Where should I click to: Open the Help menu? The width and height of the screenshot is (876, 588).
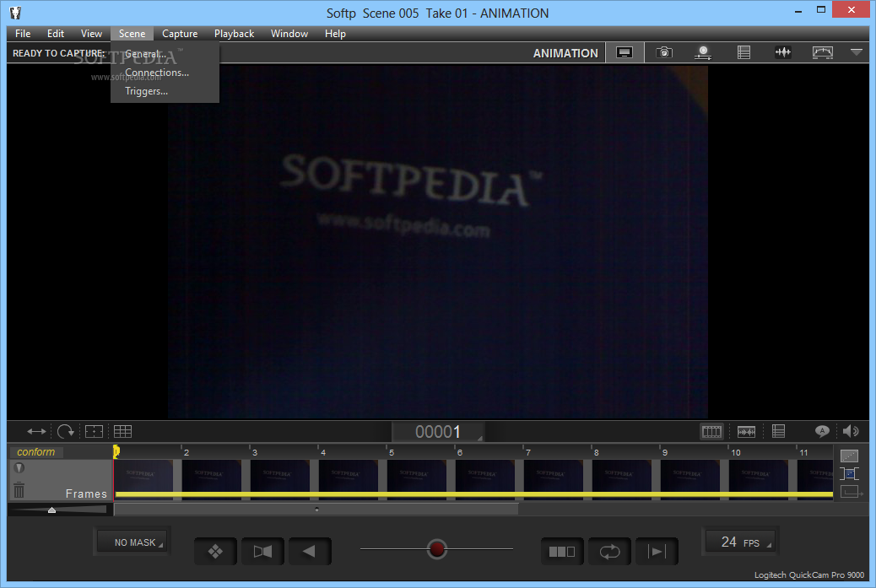coord(335,34)
